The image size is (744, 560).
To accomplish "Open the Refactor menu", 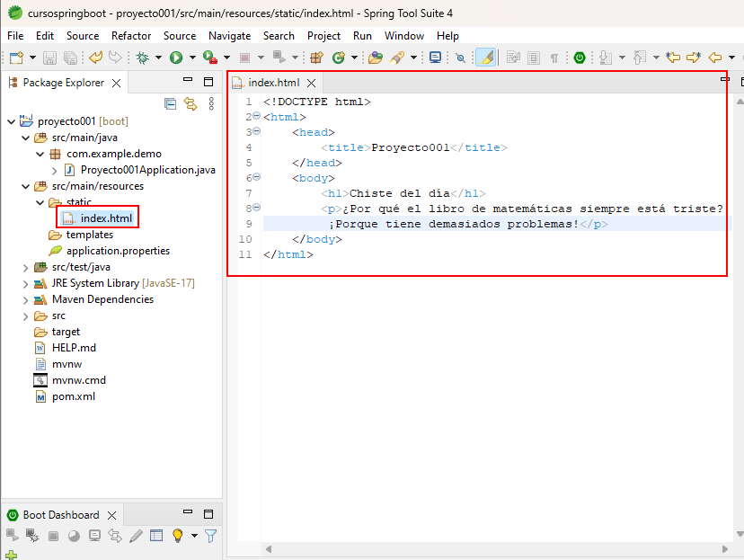I will 131,36.
